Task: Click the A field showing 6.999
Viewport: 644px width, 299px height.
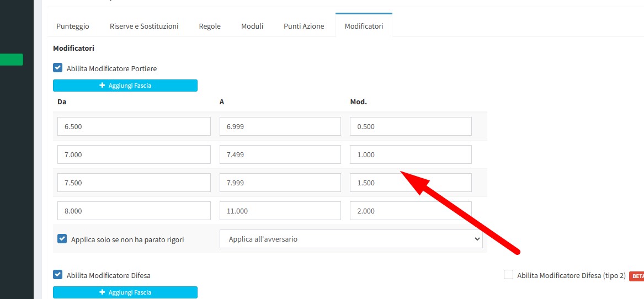Action: pyautogui.click(x=280, y=126)
